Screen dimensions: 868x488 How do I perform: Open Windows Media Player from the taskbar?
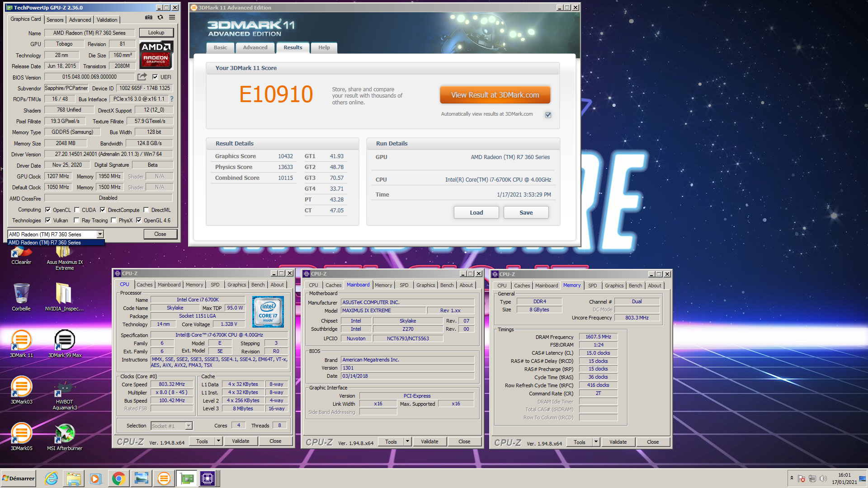[95, 479]
